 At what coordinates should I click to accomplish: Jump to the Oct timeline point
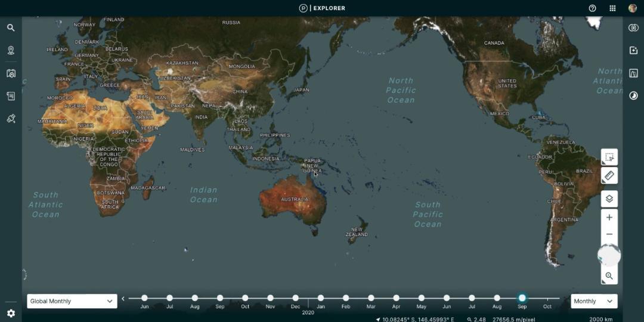pyautogui.click(x=547, y=298)
